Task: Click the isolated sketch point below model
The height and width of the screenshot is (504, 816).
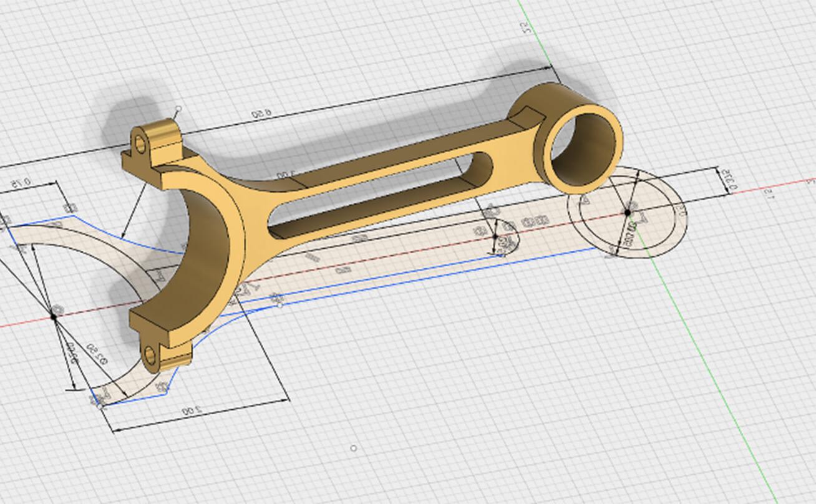Action: (x=354, y=448)
